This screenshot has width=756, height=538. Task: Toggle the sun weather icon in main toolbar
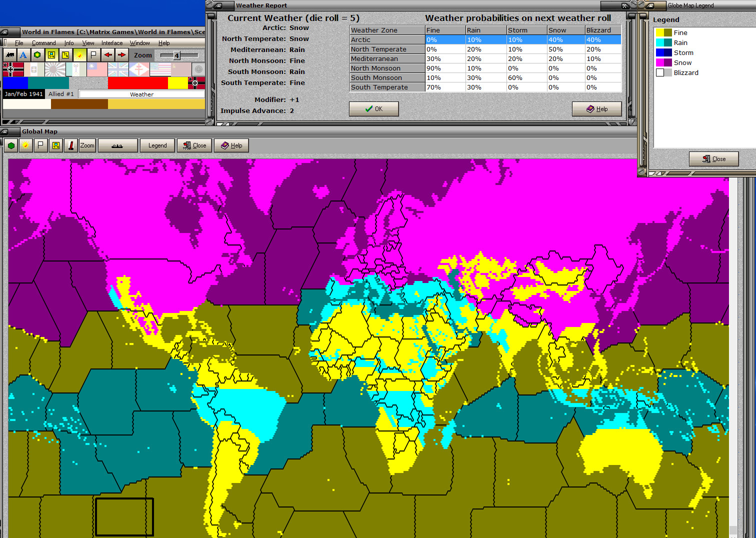coord(79,55)
